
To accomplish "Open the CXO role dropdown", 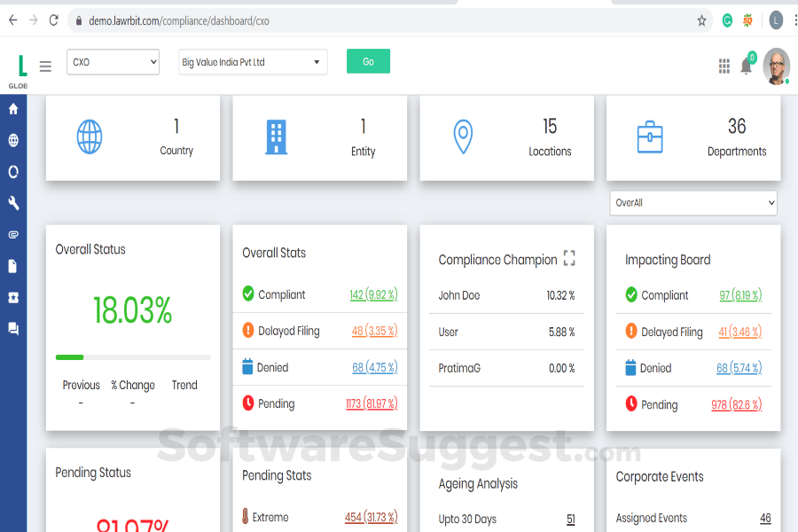I will [x=113, y=62].
